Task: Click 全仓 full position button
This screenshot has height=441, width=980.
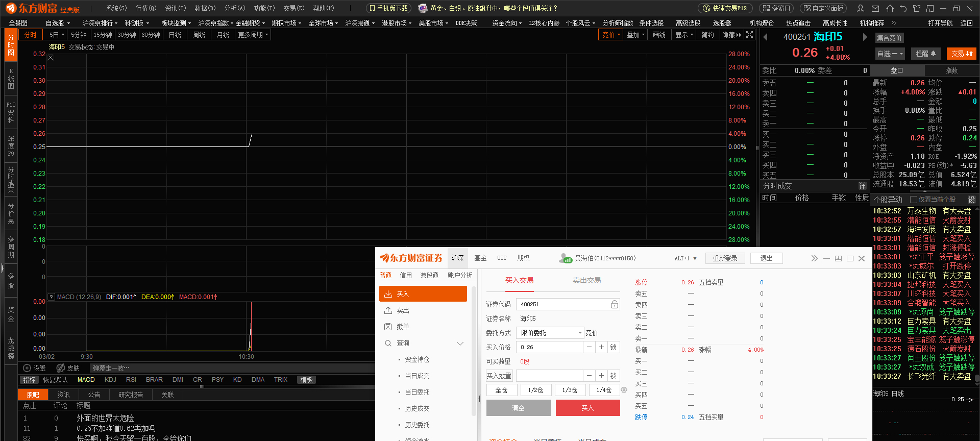Action: pyautogui.click(x=501, y=390)
